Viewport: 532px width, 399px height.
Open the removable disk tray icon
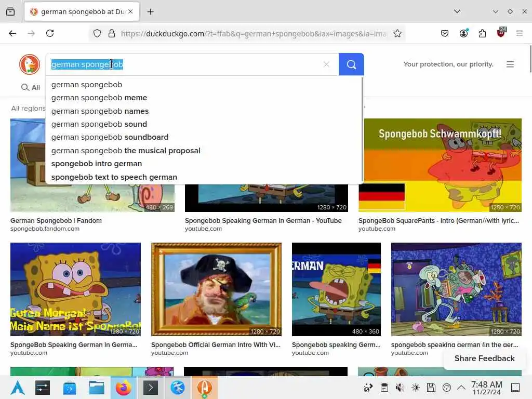tap(431, 388)
